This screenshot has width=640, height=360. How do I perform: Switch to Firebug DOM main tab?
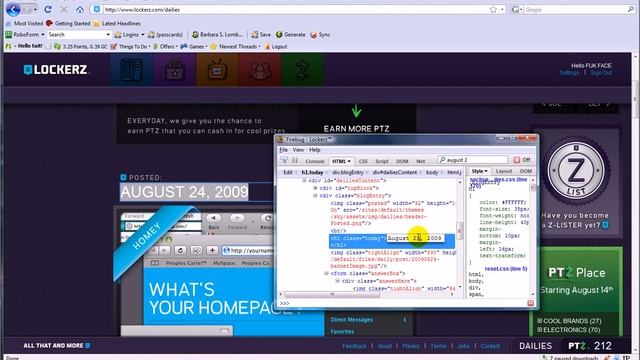(402, 161)
